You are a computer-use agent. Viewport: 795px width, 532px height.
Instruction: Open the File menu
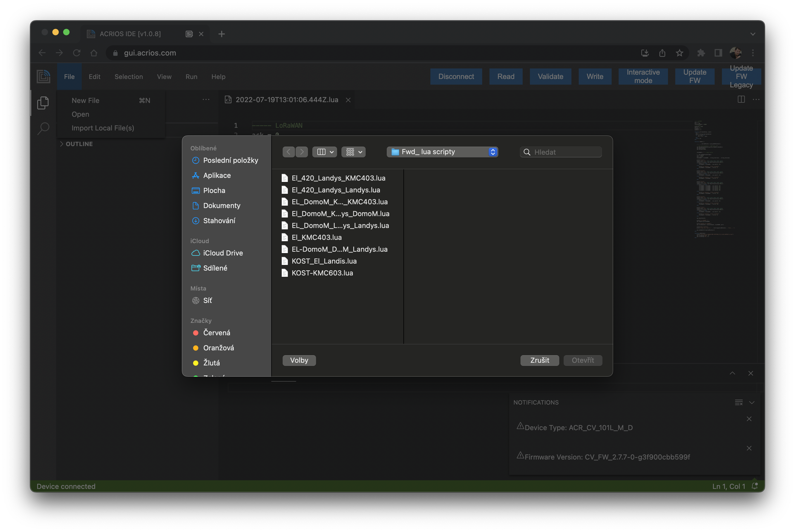tap(69, 77)
